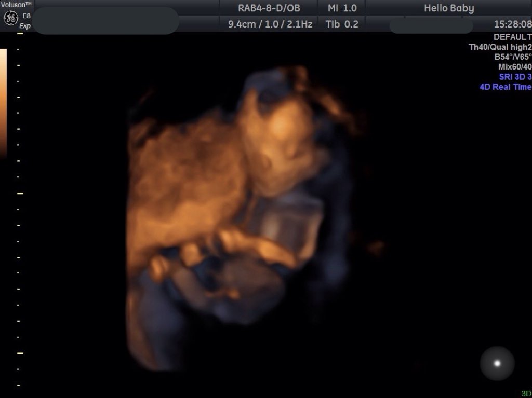
Task: Click the green 3D indicator in the corner
Action: tap(526, 393)
